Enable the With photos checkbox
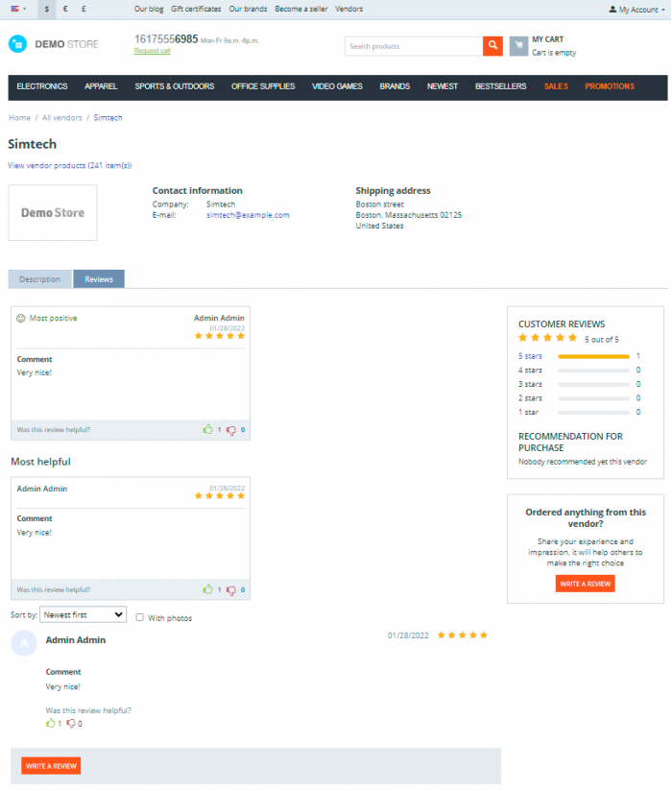672x790 pixels. click(x=139, y=617)
